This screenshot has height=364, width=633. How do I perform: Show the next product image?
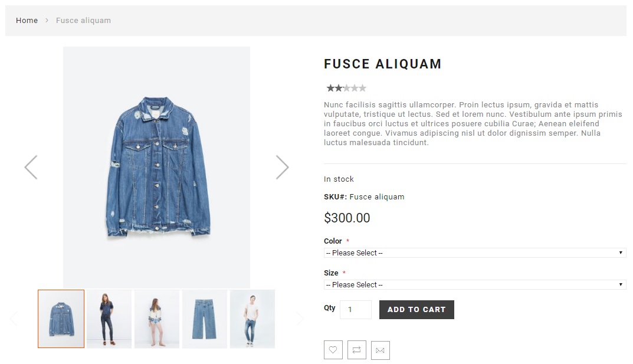point(283,168)
